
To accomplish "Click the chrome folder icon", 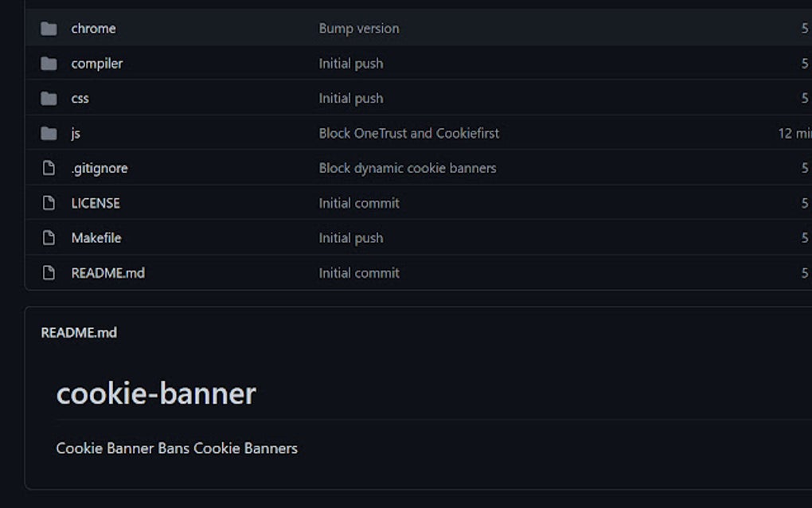I will point(48,28).
